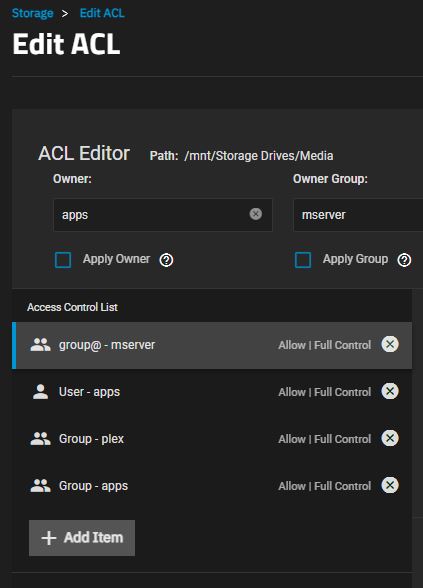The image size is (423, 588).
Task: Open the Owner Group combo box showing mserver
Action: 358,215
